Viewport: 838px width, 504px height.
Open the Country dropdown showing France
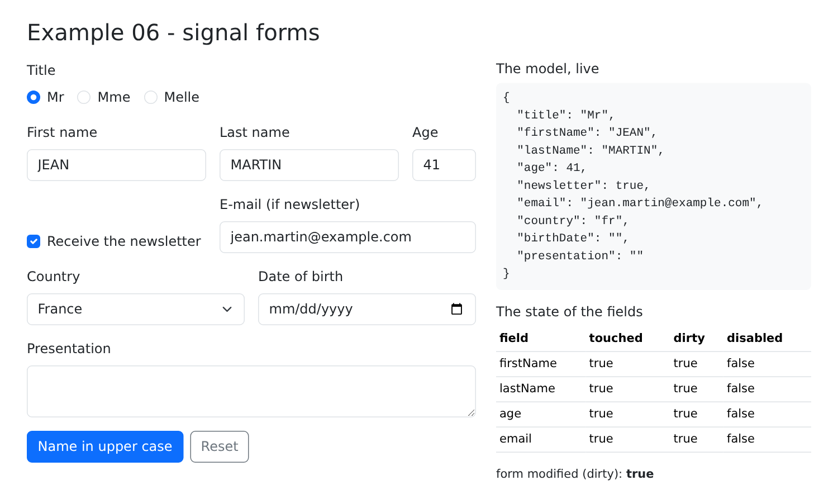point(136,309)
